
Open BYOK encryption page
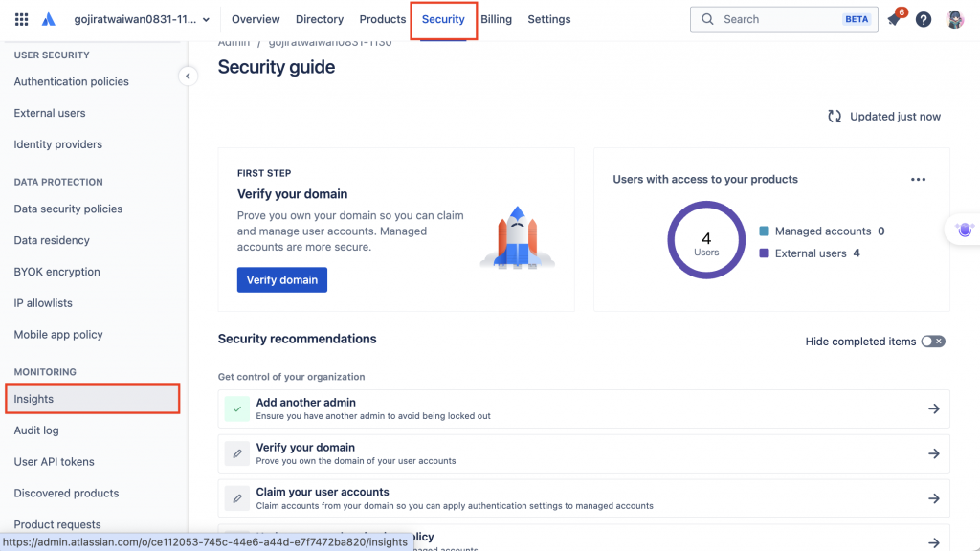(x=56, y=272)
